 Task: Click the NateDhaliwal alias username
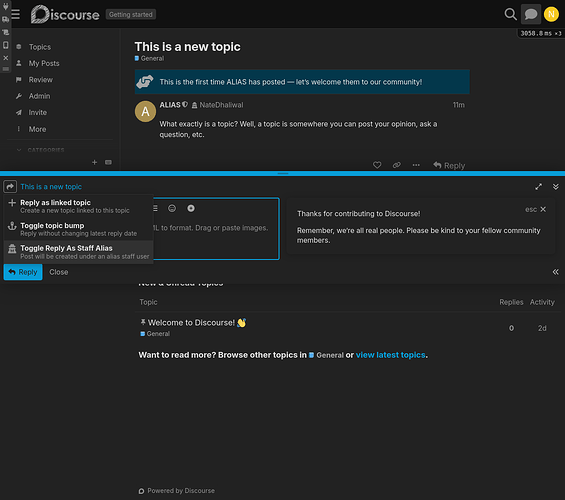click(221, 105)
